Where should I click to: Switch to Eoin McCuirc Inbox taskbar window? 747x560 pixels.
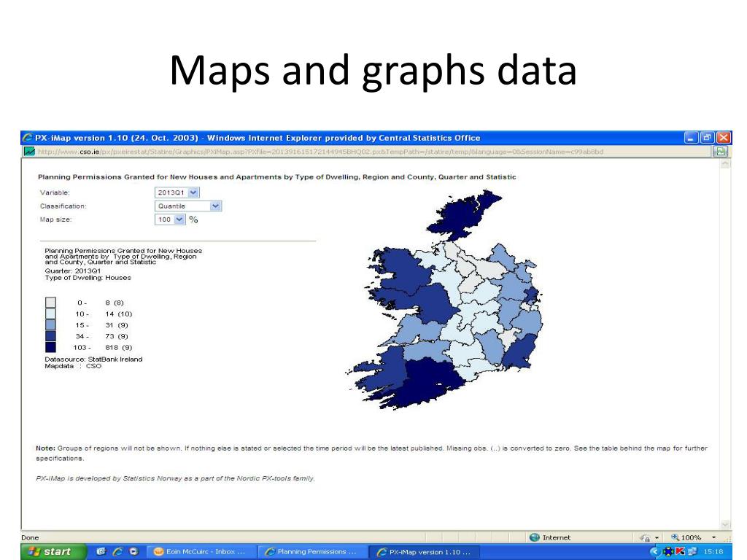201,551
